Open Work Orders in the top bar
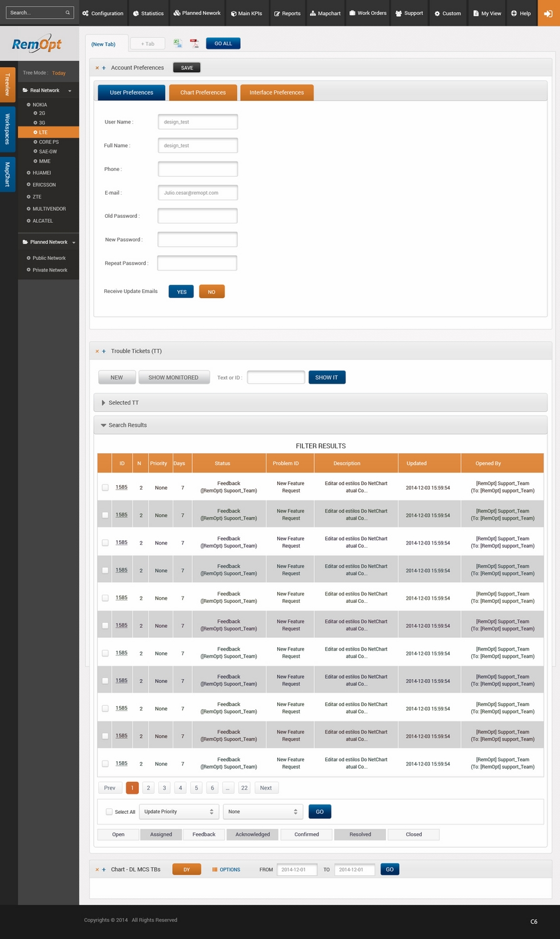The image size is (560, 939). (368, 13)
